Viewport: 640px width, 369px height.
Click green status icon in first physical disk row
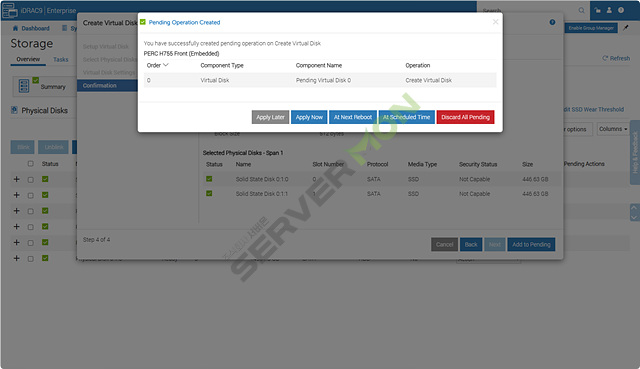click(45, 179)
